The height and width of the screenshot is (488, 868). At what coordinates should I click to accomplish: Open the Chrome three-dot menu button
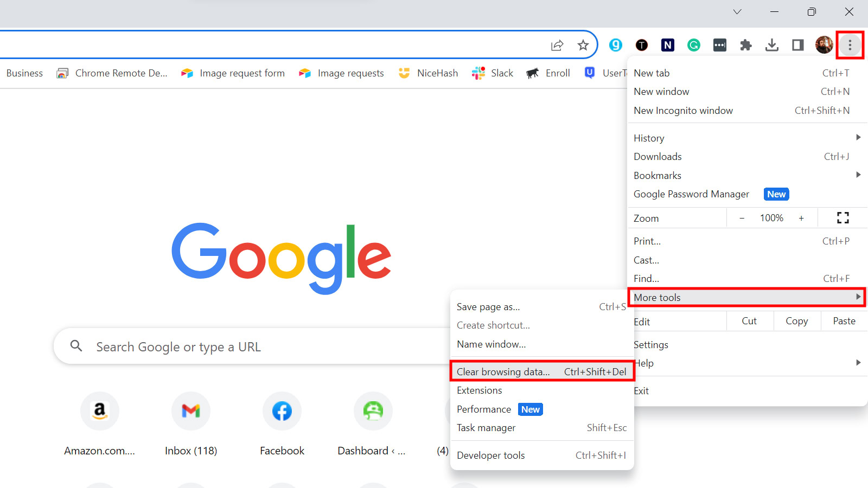850,45
